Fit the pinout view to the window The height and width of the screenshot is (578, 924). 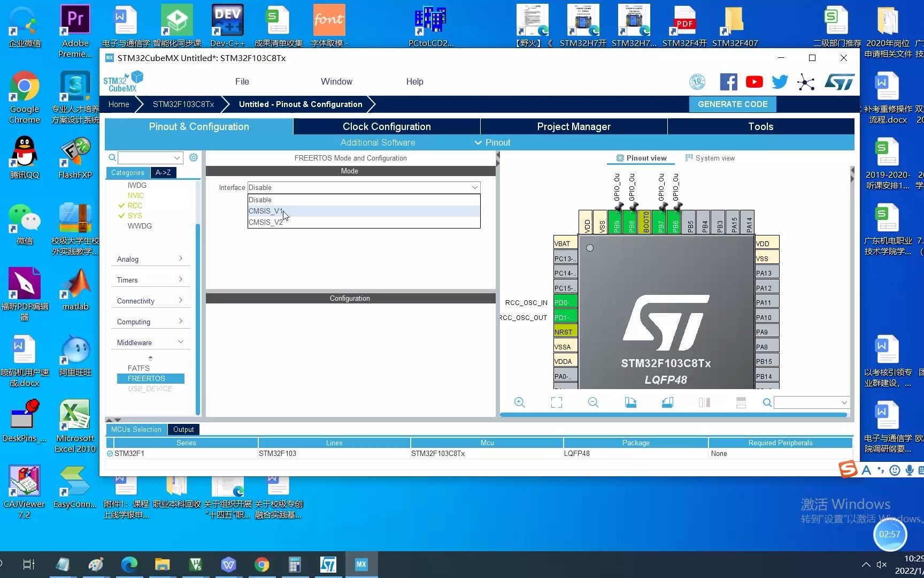557,402
